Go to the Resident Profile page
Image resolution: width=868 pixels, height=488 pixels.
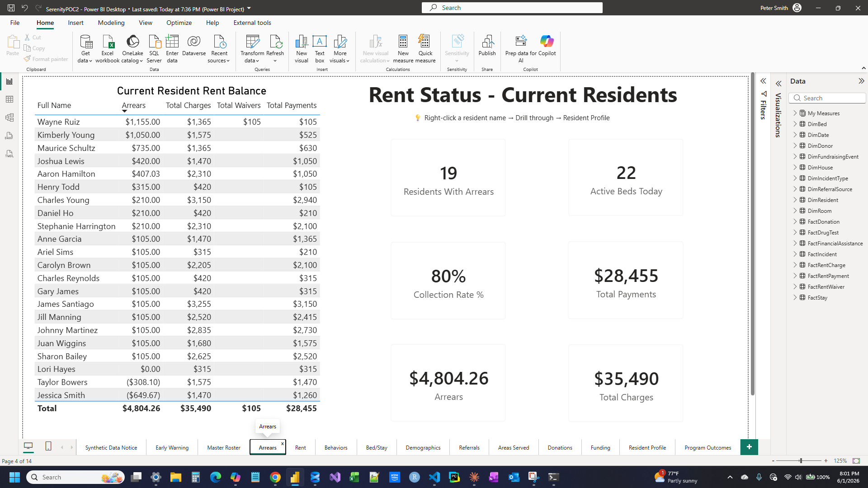tap(647, 447)
